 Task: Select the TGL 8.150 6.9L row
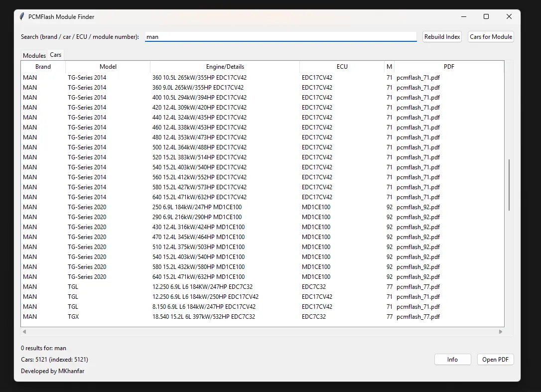pyautogui.click(x=204, y=307)
